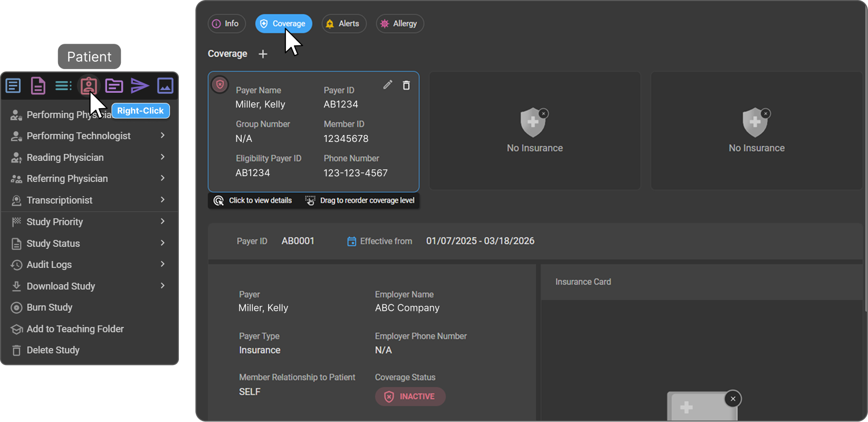Delete coverage using trash icon
Screen dimensions: 868x422
point(406,85)
